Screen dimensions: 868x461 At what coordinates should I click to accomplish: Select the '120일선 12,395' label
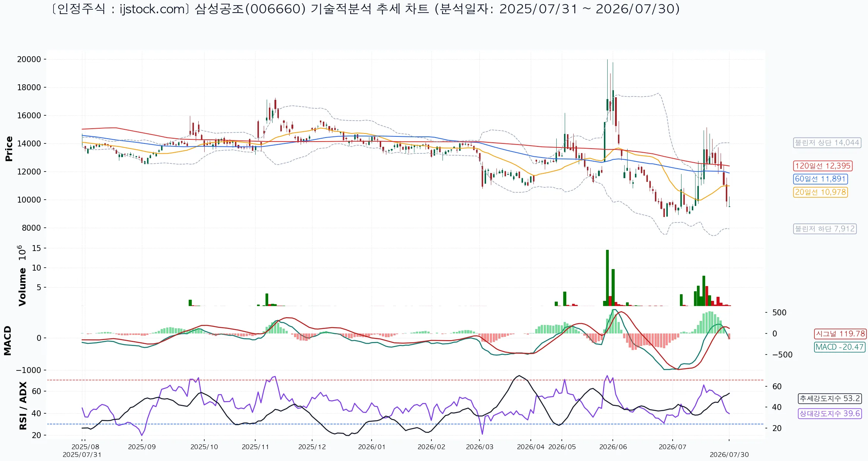tap(823, 166)
